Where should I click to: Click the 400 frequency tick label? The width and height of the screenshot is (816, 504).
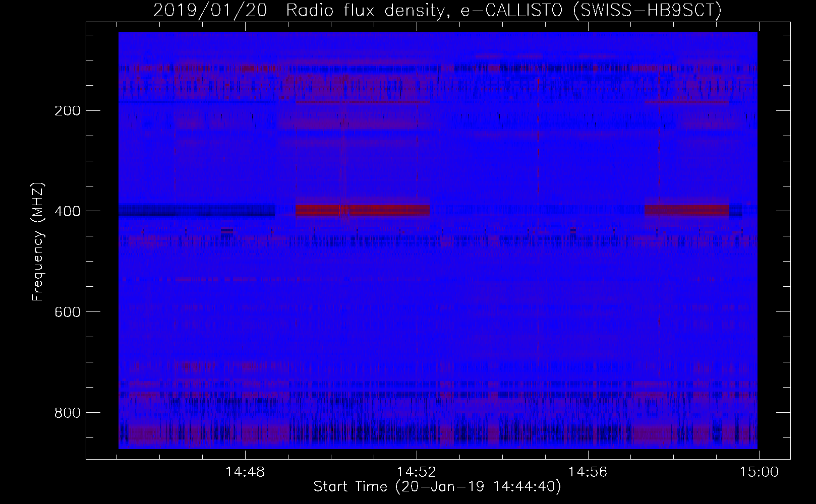67,212
